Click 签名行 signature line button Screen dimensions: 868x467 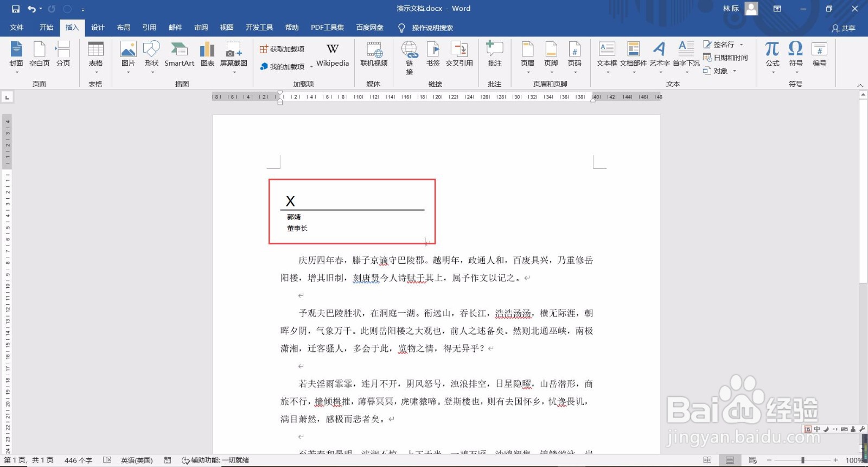pyautogui.click(x=719, y=45)
